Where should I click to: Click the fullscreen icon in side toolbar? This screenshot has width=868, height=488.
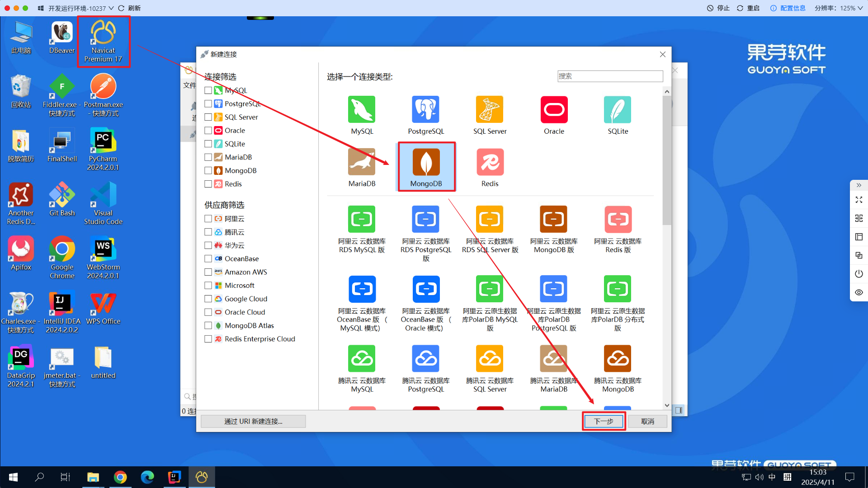859,200
